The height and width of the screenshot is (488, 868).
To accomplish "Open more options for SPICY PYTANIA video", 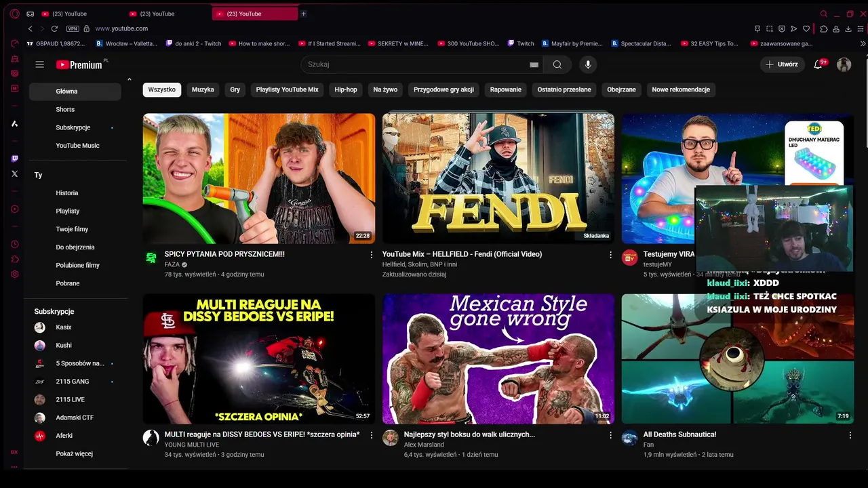I will tap(371, 255).
